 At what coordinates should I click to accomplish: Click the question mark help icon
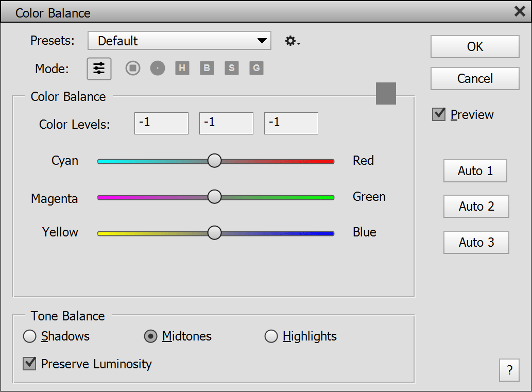509,370
